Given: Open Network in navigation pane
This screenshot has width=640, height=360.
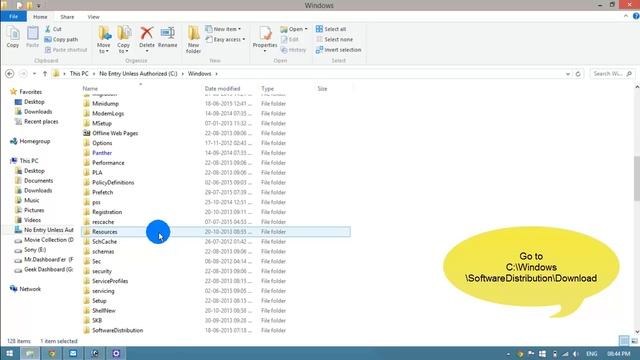Looking at the screenshot, I should (x=30, y=289).
